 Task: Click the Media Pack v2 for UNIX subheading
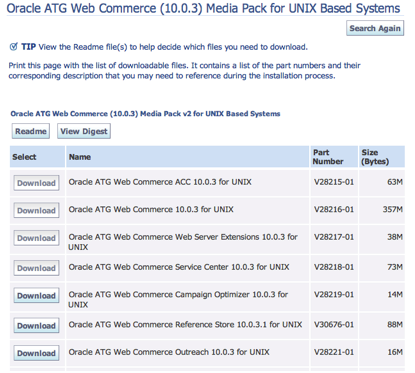point(145,114)
